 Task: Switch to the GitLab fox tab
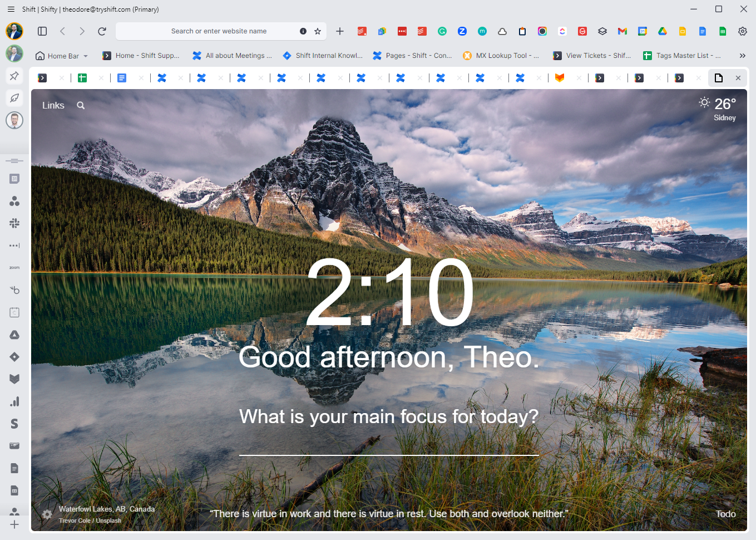point(560,78)
